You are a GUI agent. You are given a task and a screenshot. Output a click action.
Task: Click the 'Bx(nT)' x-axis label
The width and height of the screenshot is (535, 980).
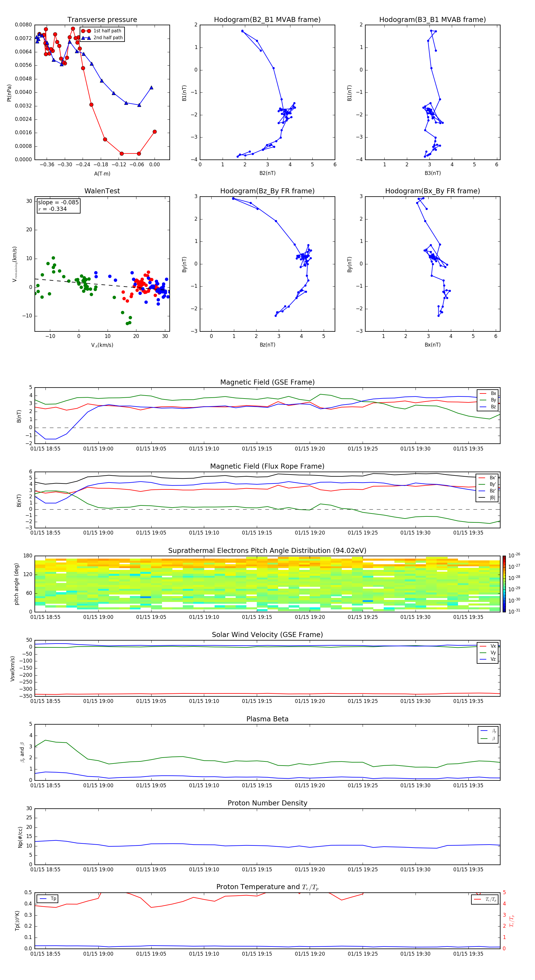(x=432, y=345)
